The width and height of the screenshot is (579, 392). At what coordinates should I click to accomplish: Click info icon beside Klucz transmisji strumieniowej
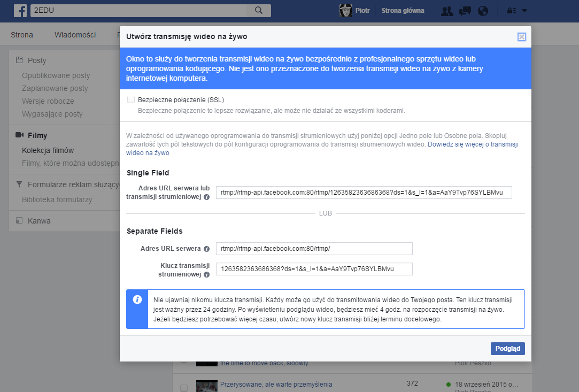[x=207, y=274]
